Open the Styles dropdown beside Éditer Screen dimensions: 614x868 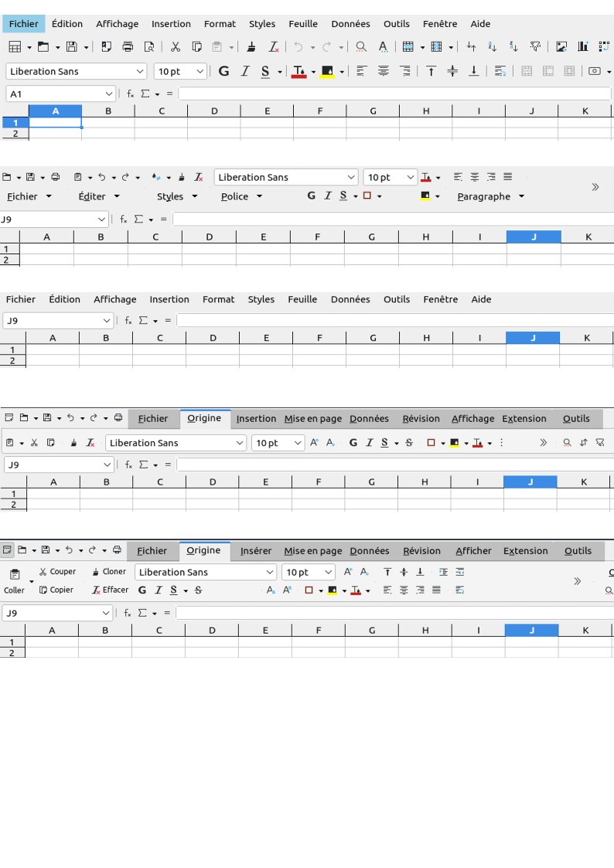(x=177, y=196)
